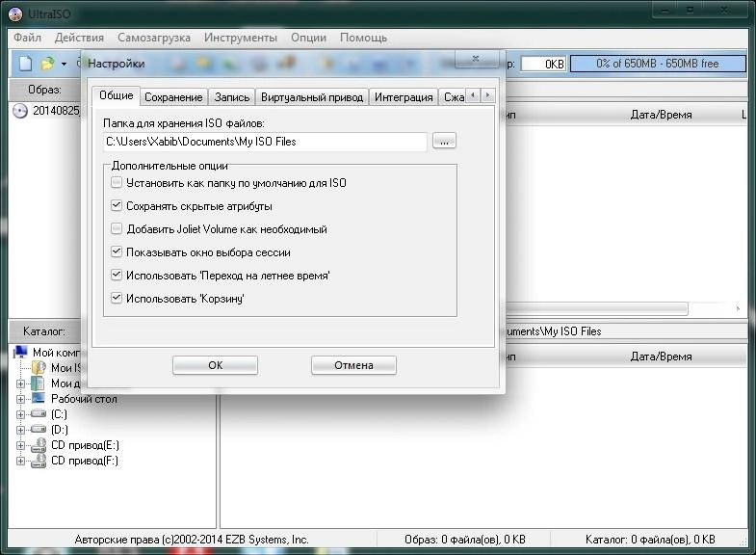Click the (D:) drive icon

click(x=39, y=429)
